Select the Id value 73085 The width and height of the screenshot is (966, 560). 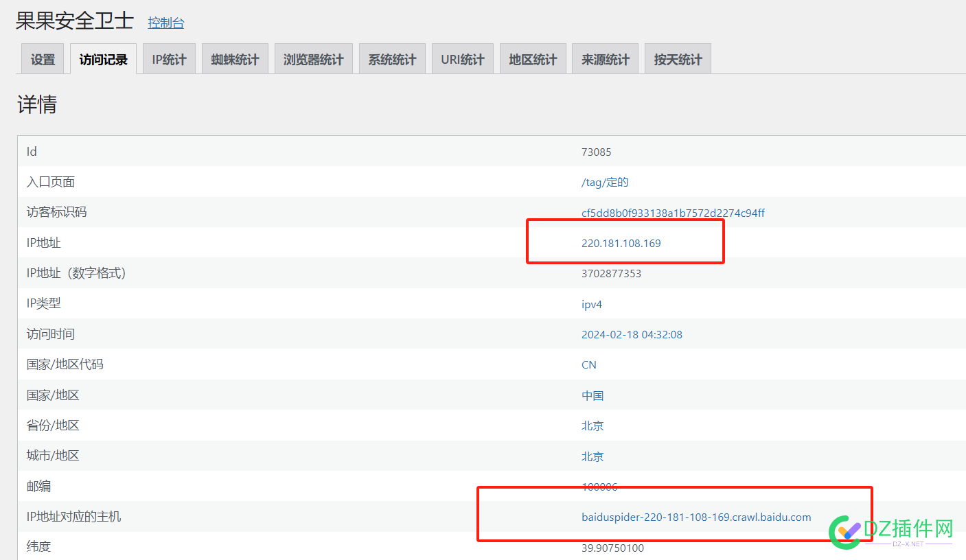click(596, 152)
